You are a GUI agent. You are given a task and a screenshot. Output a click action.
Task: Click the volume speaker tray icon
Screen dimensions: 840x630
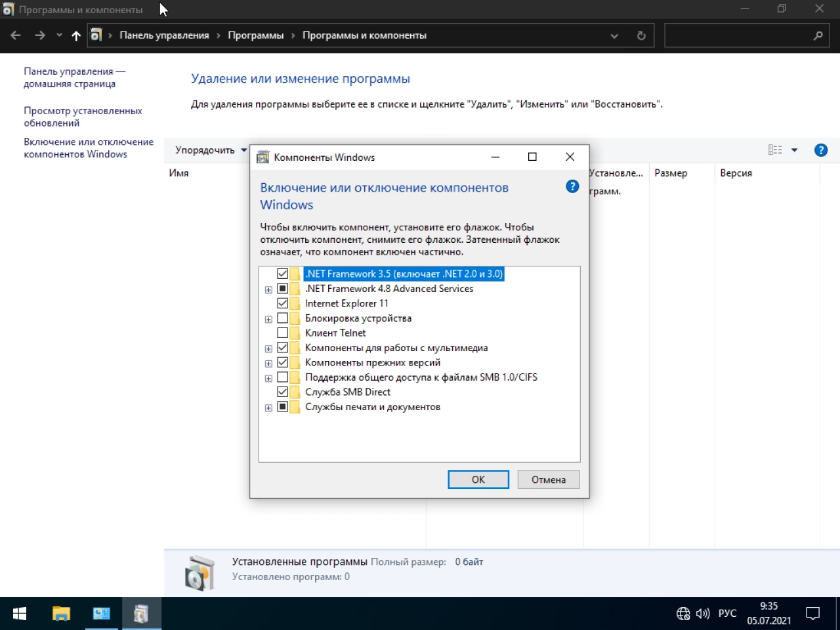coord(703,614)
